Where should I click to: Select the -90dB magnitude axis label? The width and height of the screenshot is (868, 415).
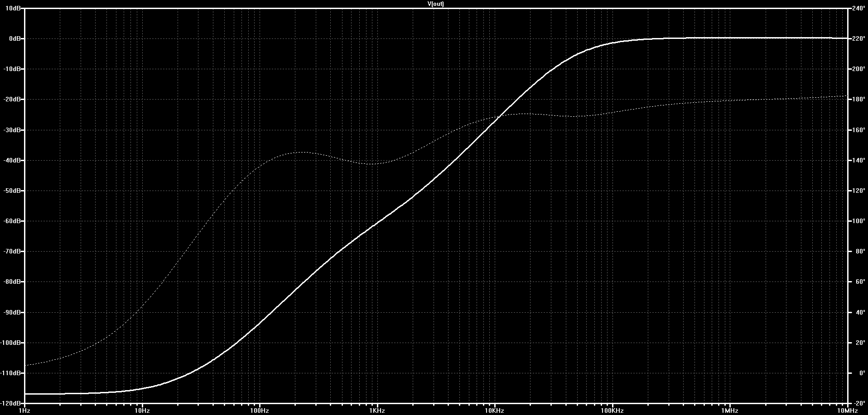click(x=13, y=312)
